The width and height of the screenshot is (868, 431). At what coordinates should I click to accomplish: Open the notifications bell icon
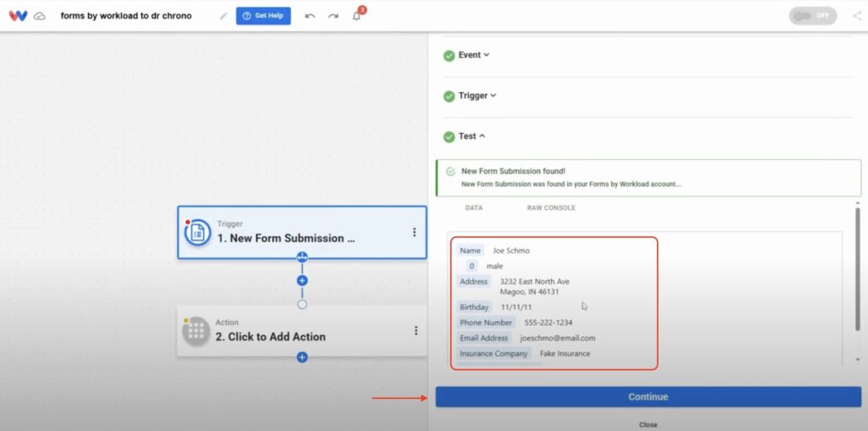pyautogui.click(x=357, y=16)
